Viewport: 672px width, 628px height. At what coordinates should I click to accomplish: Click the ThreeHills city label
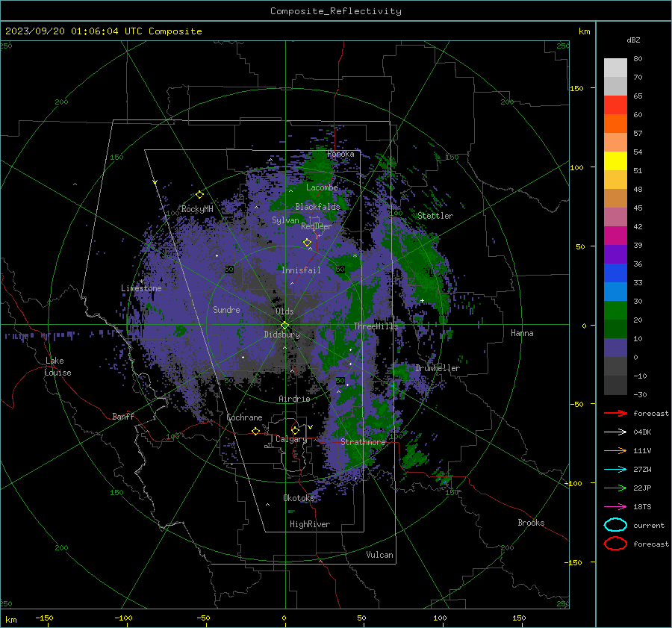point(376,326)
